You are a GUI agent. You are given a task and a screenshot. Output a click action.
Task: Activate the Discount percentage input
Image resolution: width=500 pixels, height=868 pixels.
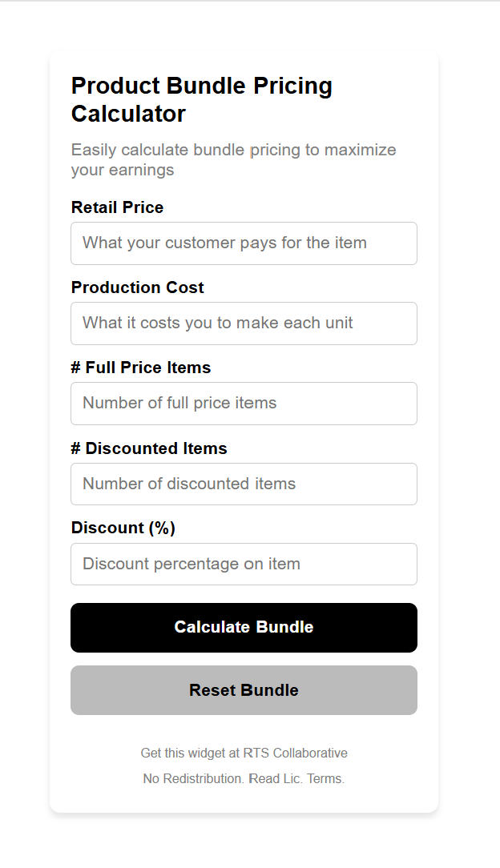(x=244, y=564)
